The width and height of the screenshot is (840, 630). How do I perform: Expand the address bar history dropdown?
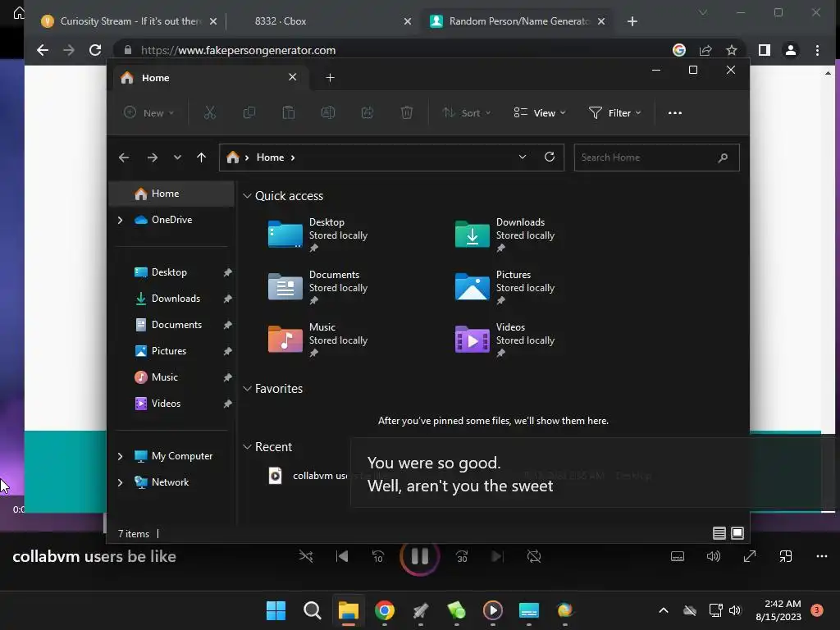[523, 157]
